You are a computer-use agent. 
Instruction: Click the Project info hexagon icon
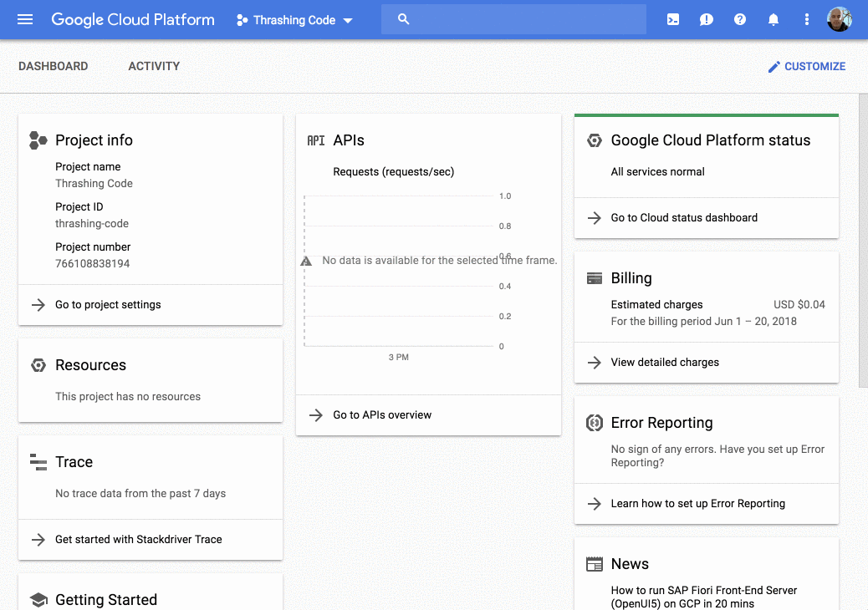point(38,140)
